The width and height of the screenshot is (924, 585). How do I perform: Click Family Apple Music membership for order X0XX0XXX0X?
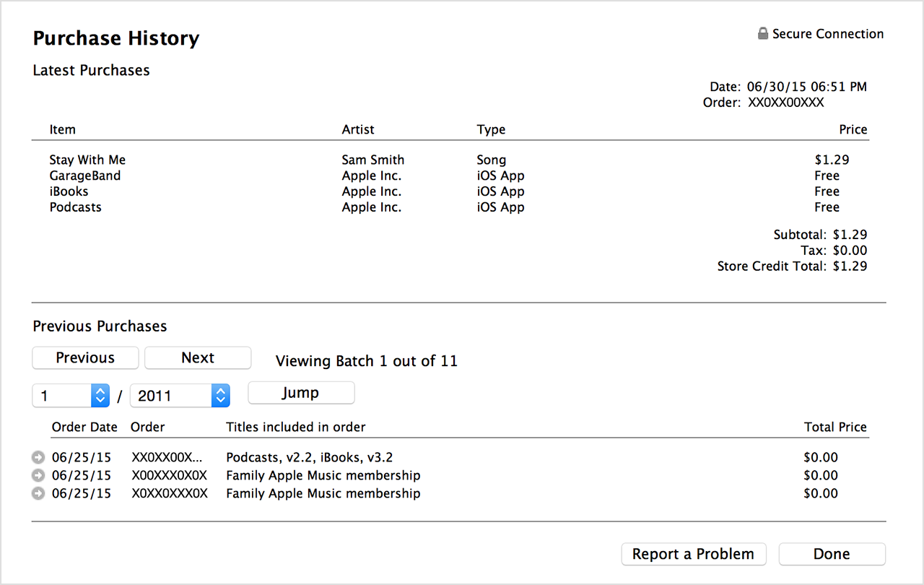[323, 493]
